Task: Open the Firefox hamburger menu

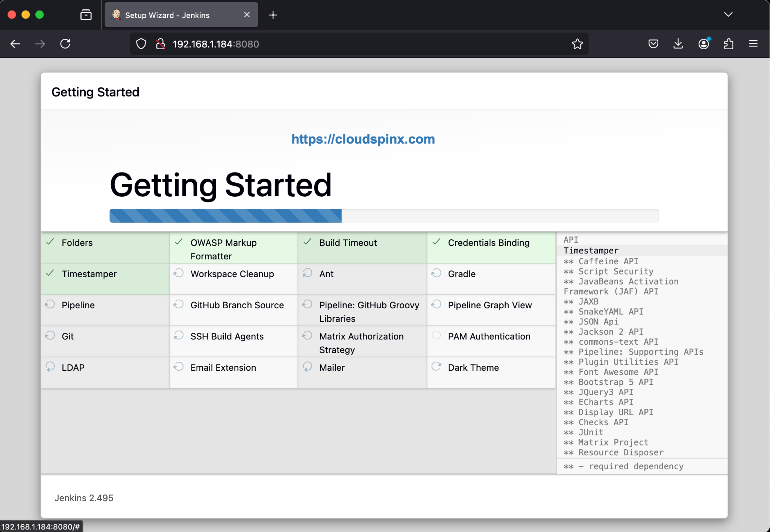Action: [753, 44]
